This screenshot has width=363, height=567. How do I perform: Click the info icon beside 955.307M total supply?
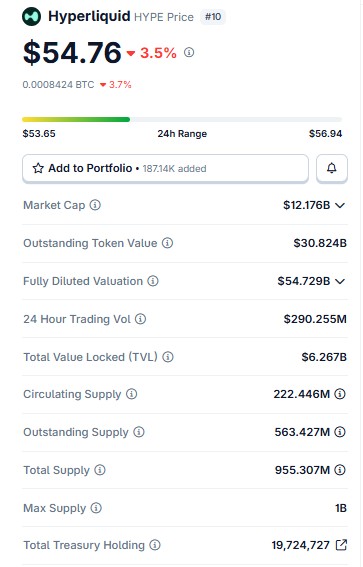[340, 470]
